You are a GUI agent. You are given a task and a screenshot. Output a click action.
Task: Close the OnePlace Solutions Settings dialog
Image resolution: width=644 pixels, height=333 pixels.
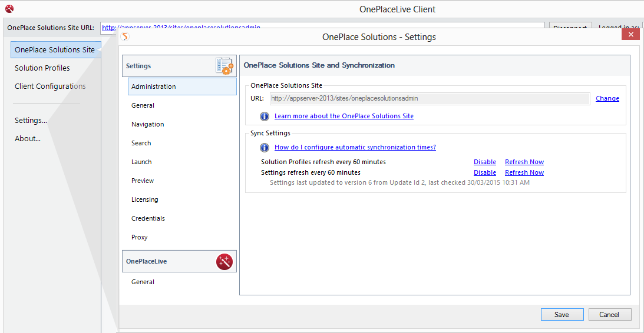click(x=630, y=35)
